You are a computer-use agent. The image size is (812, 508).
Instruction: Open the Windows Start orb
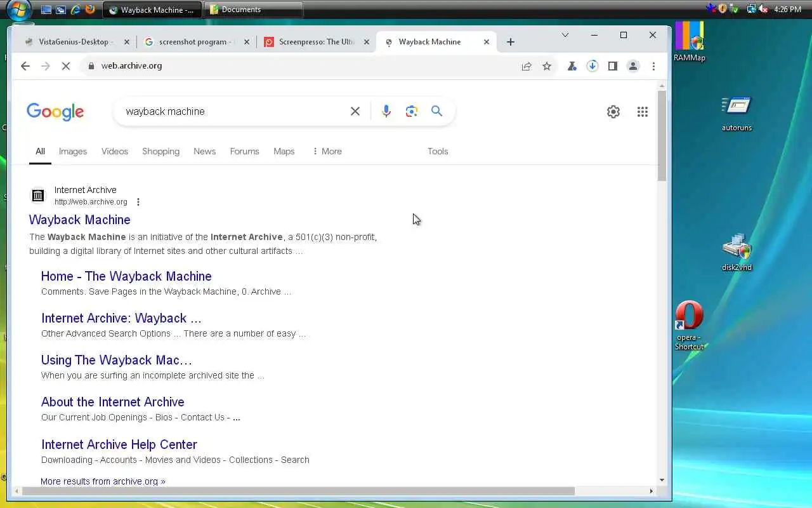coord(19,10)
